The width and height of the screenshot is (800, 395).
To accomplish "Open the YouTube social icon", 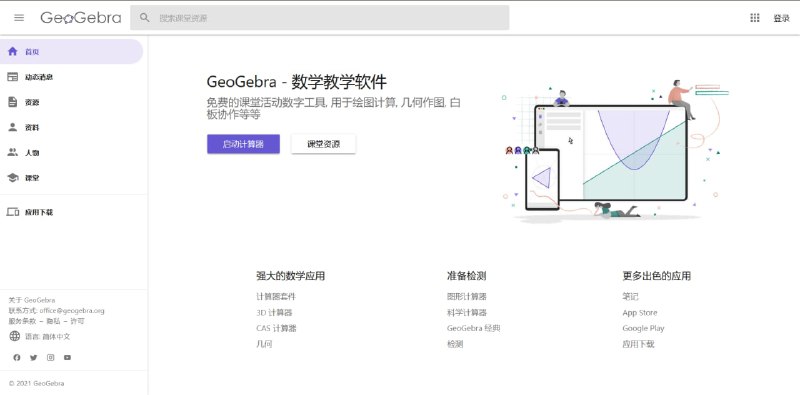I will pyautogui.click(x=67, y=358).
